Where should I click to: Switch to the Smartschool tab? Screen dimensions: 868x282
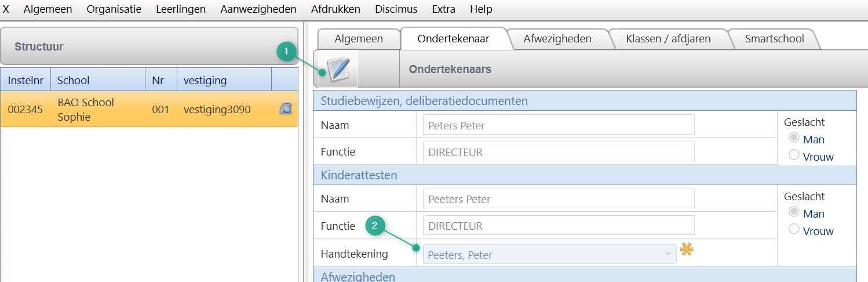point(774,39)
